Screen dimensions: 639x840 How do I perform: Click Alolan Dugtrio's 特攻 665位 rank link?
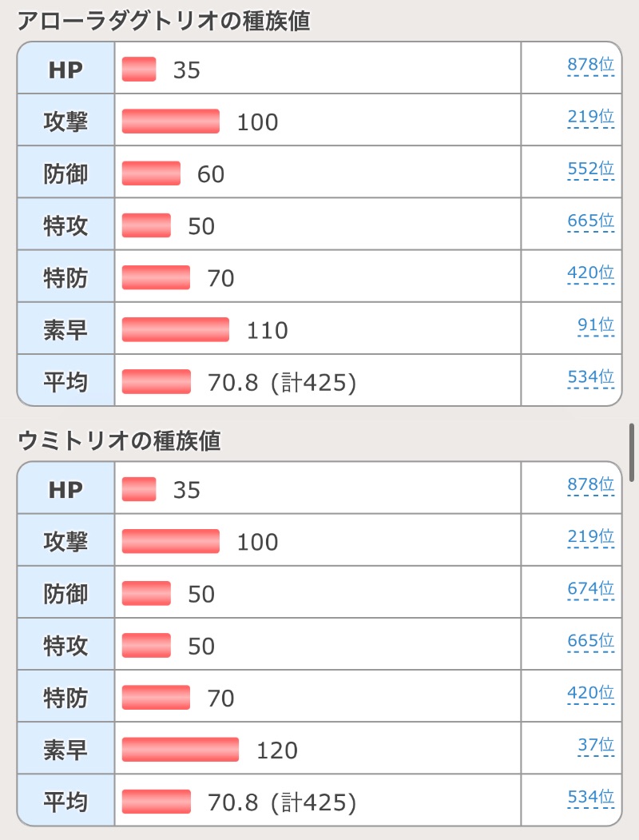(590, 221)
